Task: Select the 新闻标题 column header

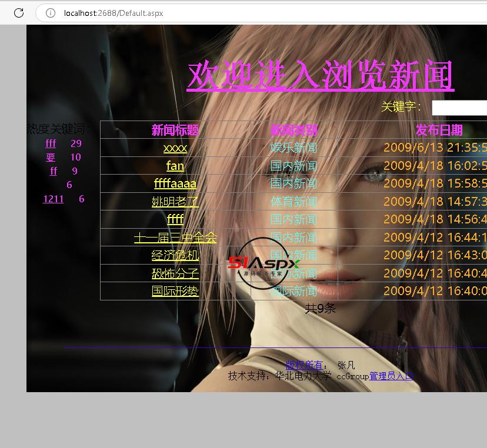Action: 175,130
